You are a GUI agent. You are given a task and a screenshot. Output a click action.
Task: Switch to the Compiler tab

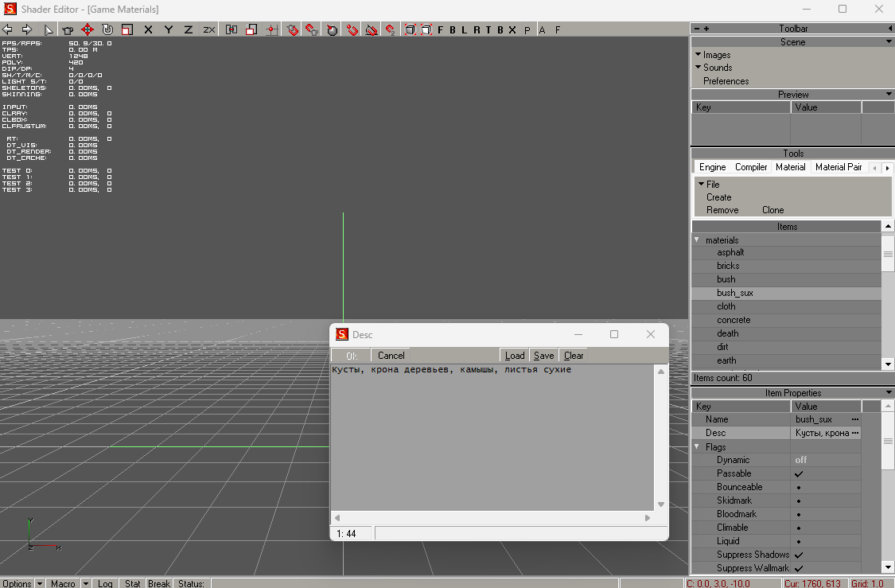pyautogui.click(x=750, y=167)
